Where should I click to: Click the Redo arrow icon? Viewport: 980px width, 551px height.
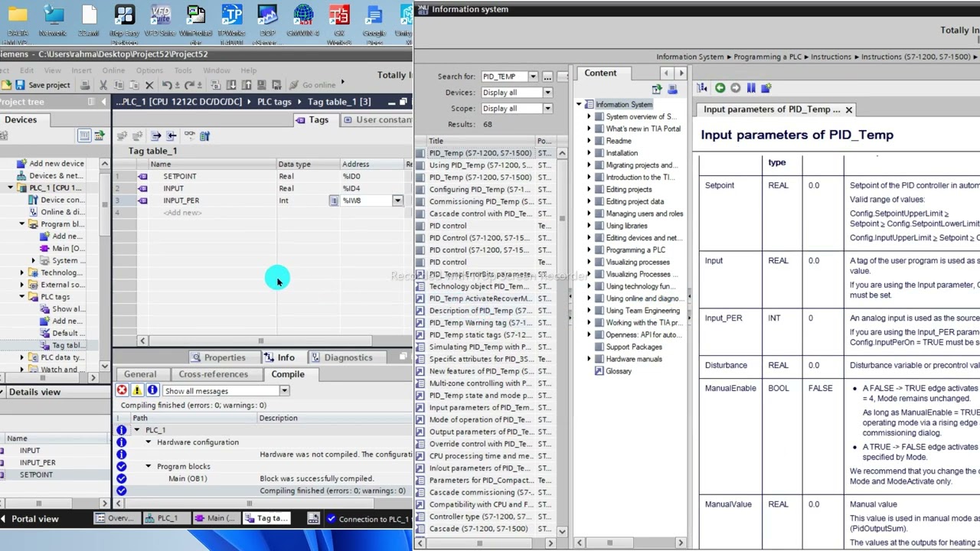pyautogui.click(x=190, y=85)
